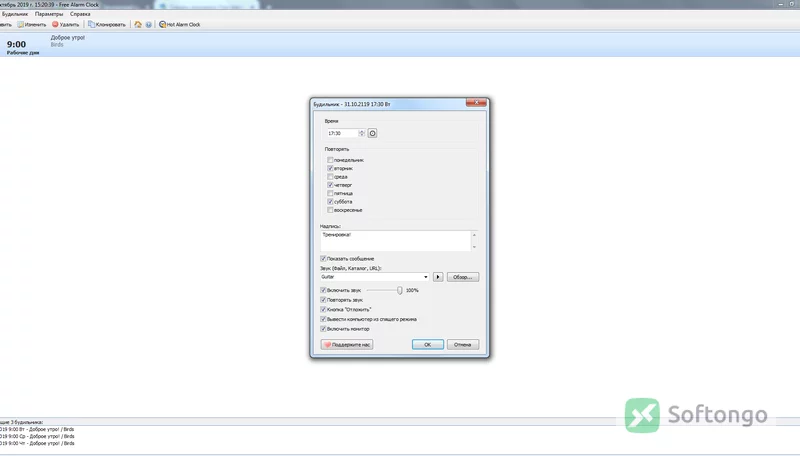The image size is (800, 456).
Task: Click the Тренировка! label text field
Action: [x=395, y=241]
